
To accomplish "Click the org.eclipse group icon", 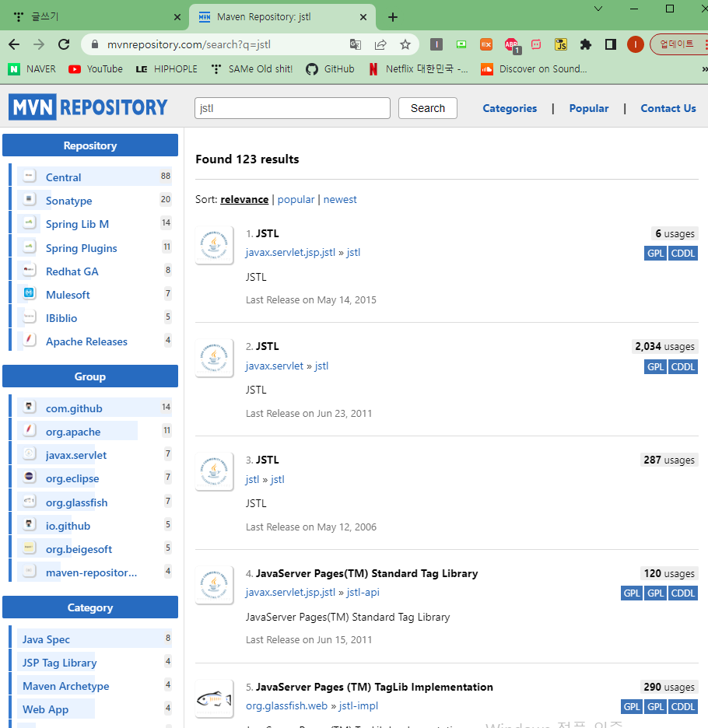I will point(30,476).
